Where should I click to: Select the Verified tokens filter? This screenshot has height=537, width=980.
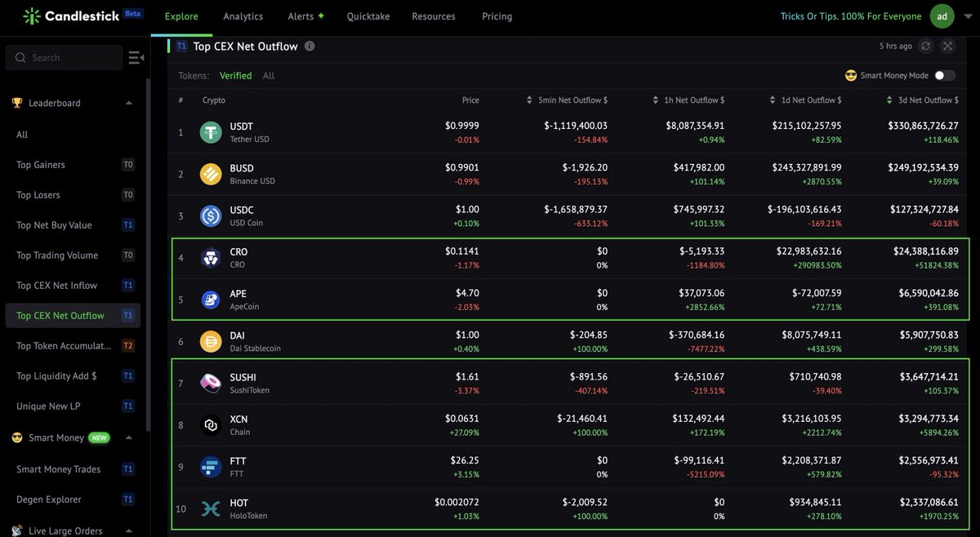[x=235, y=75]
